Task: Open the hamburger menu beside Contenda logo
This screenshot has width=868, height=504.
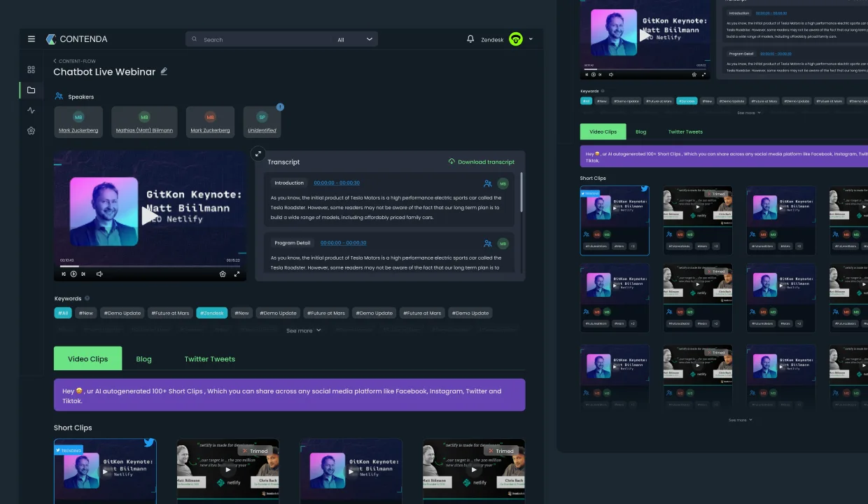Action: coord(31,39)
